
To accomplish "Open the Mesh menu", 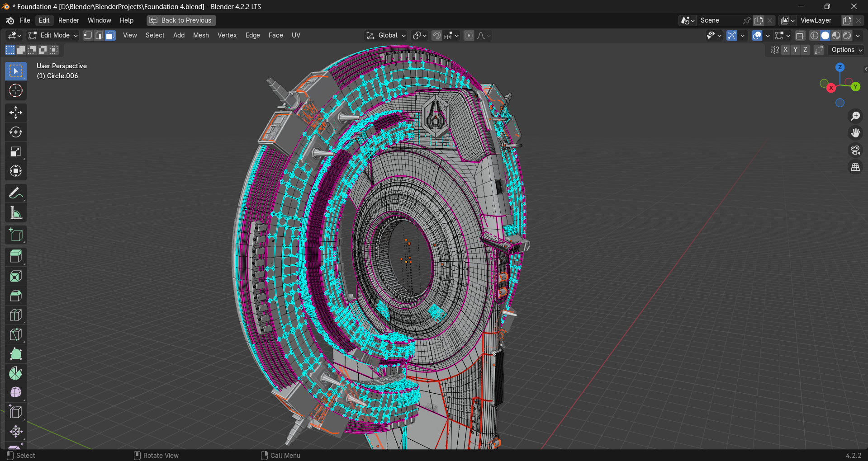I will [x=201, y=35].
